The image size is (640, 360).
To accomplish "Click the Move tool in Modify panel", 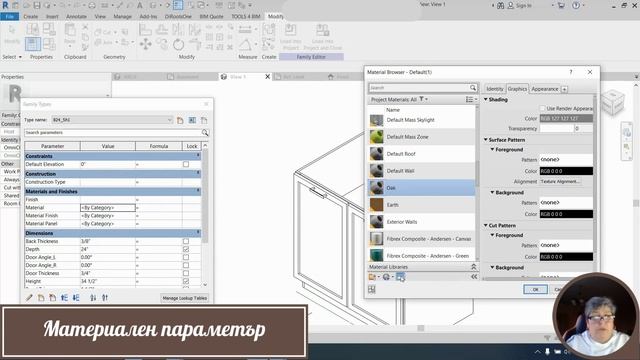I will (146, 44).
